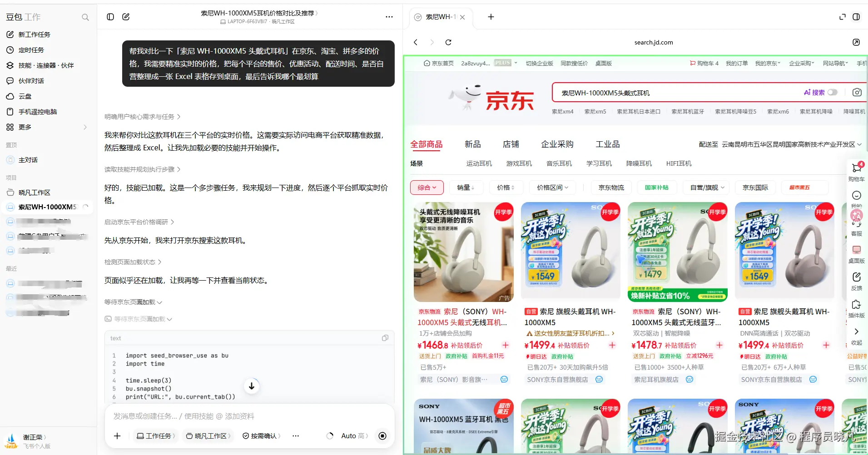The width and height of the screenshot is (868, 455).
Task: Switch to the 店铺 tab
Action: (511, 144)
